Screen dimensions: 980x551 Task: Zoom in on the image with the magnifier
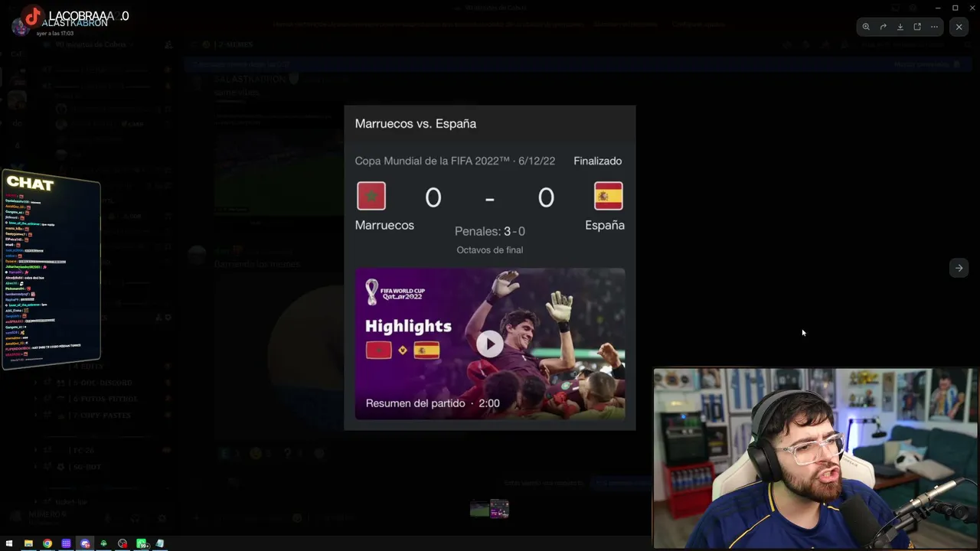coord(866,27)
